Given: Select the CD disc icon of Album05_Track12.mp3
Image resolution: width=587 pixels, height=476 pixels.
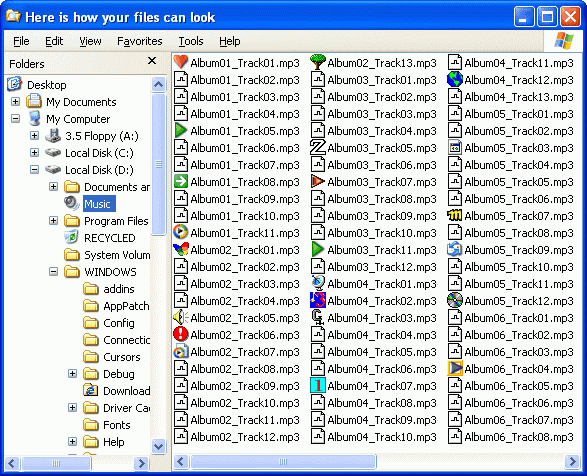Looking at the screenshot, I should coord(455,300).
